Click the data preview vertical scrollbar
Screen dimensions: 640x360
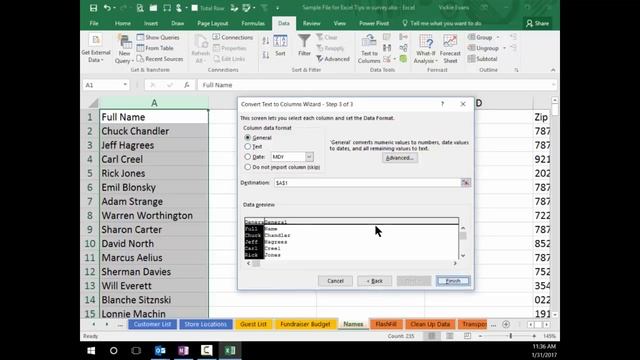coord(463,242)
